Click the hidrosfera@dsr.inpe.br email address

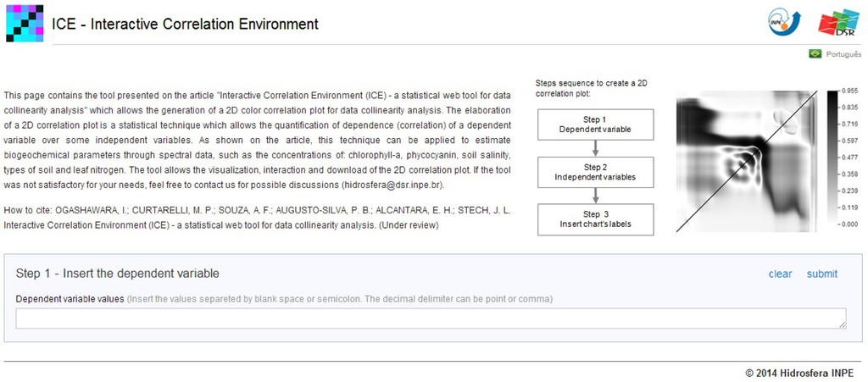(392, 185)
